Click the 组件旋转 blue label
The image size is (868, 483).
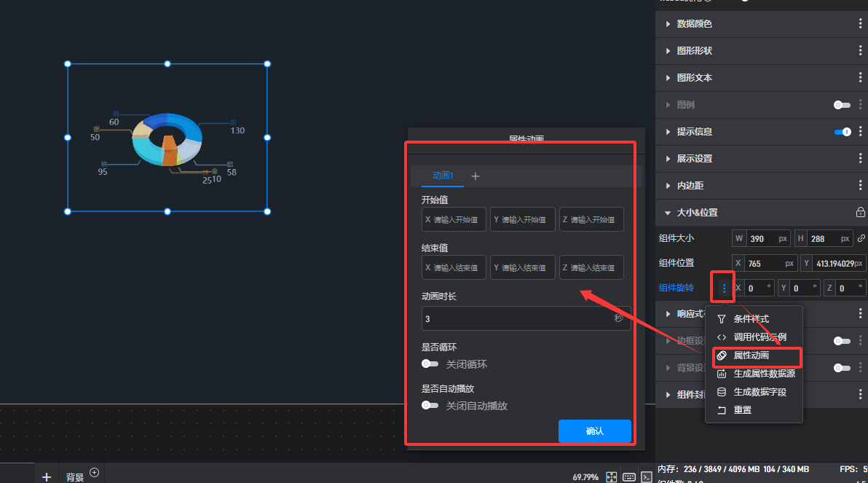tap(676, 288)
